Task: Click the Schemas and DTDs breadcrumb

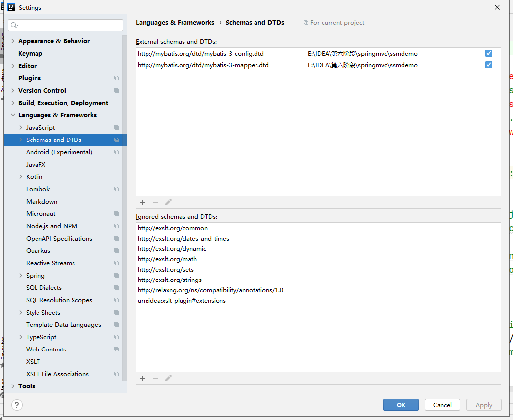Action: coord(255,23)
